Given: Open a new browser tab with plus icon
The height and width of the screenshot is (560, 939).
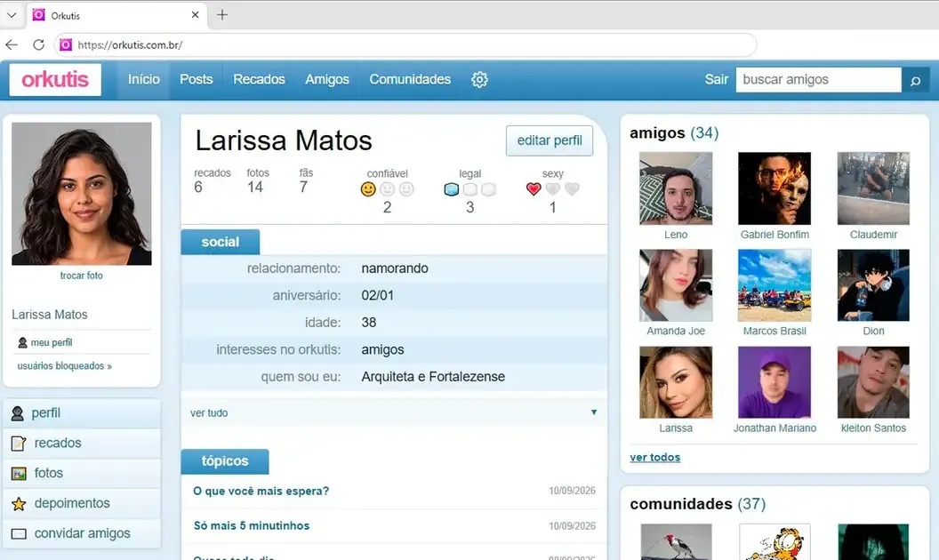Looking at the screenshot, I should [222, 15].
